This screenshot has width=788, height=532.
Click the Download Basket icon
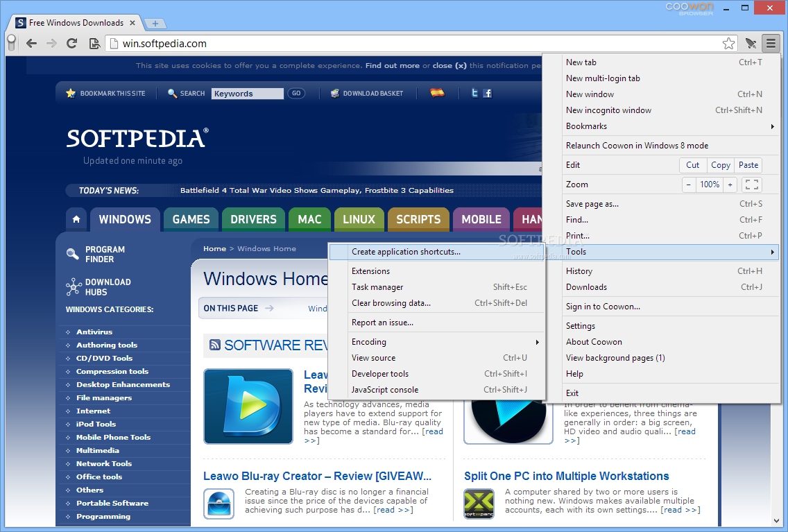point(335,93)
